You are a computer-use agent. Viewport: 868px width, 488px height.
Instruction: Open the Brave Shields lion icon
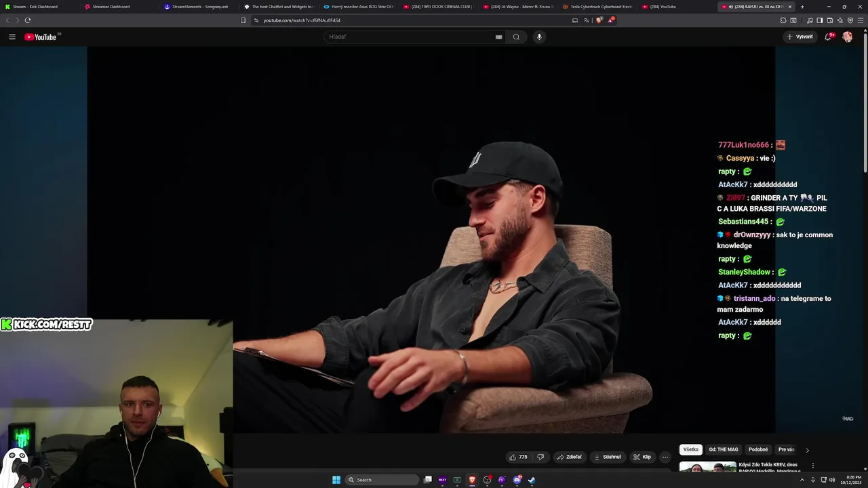coord(599,20)
